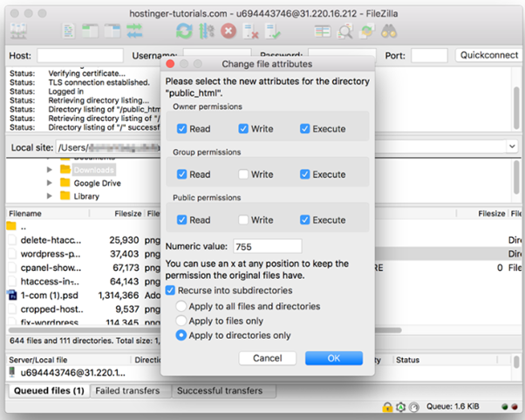This screenshot has height=420, width=525.
Task: Enable Group permissions Write checkbox
Action: [x=245, y=174]
